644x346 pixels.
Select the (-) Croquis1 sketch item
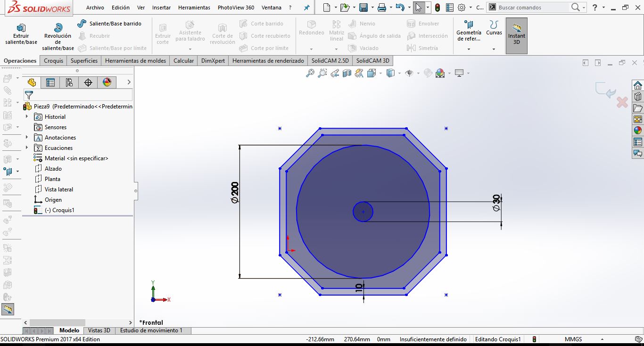point(59,210)
